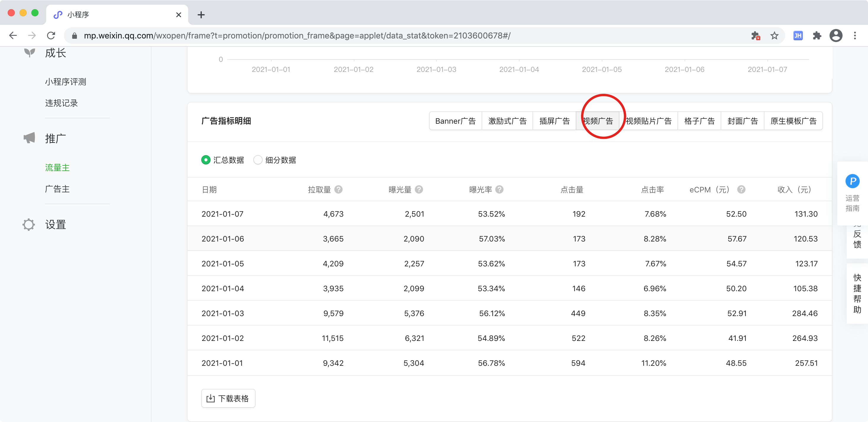Click the 下载表格 button
Viewport: 868px width, 422px height.
tap(228, 398)
